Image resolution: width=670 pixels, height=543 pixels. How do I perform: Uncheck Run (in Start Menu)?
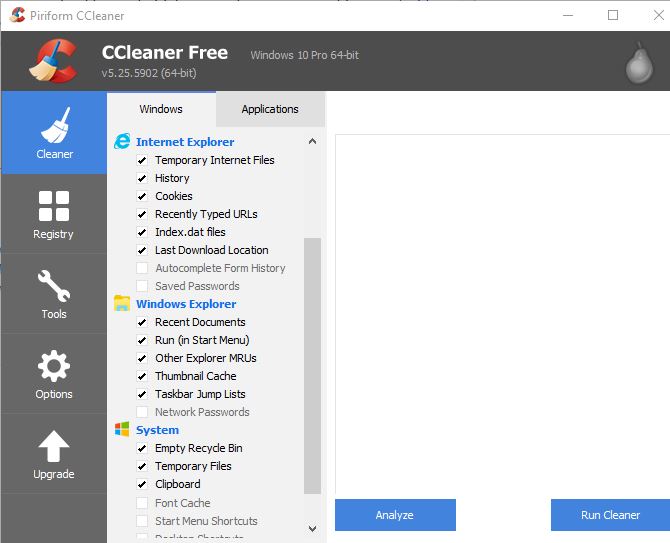pyautogui.click(x=142, y=340)
